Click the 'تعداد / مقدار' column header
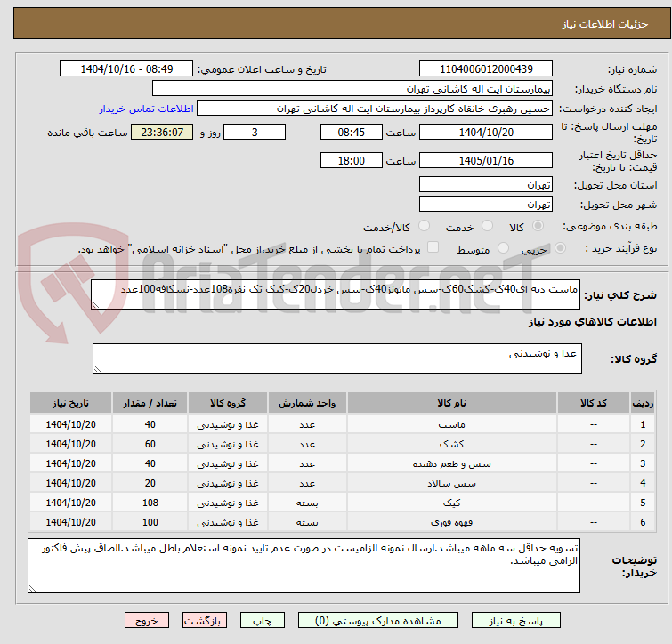Image resolution: width=672 pixels, height=644 pixels. [150, 403]
